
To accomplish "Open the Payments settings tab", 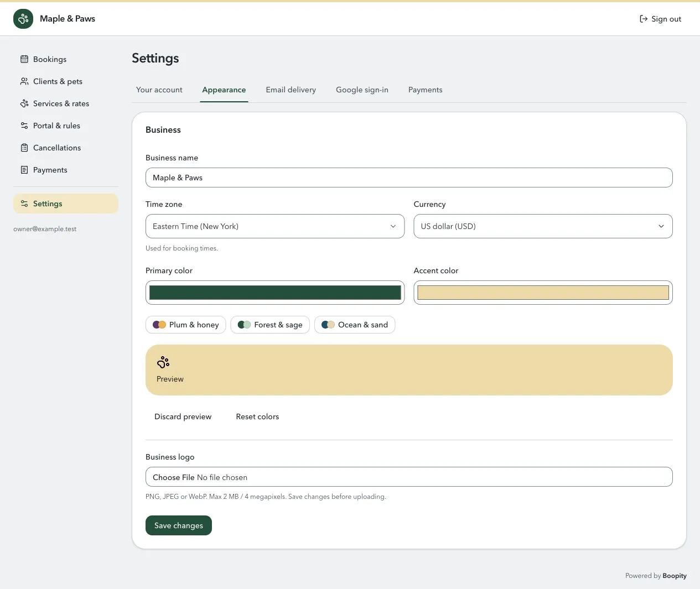I will [x=426, y=90].
